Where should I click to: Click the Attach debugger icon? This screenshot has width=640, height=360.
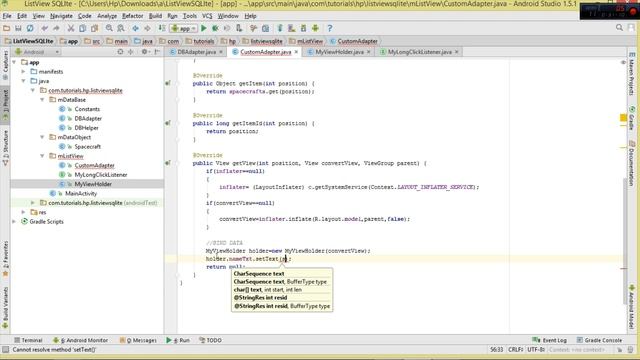tap(239, 28)
